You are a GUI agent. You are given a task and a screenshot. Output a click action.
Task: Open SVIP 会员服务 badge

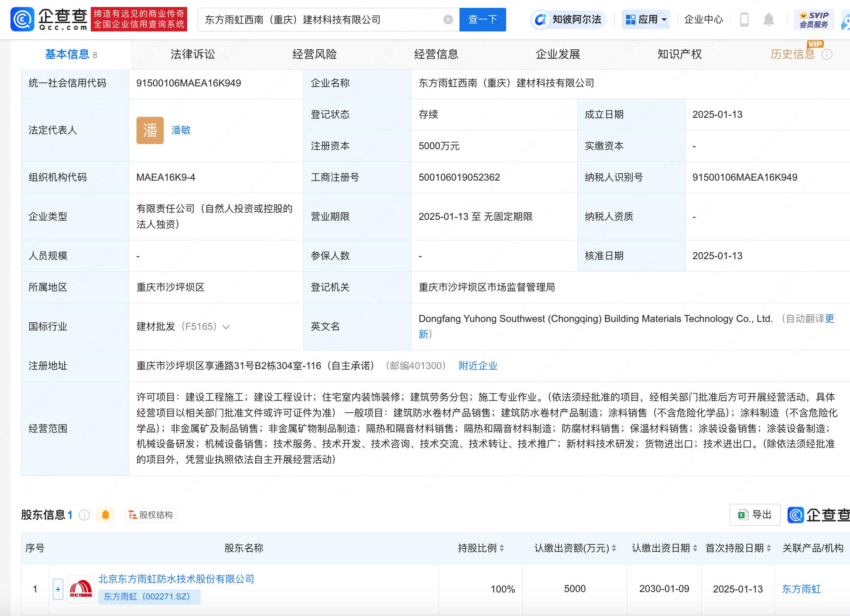(814, 20)
